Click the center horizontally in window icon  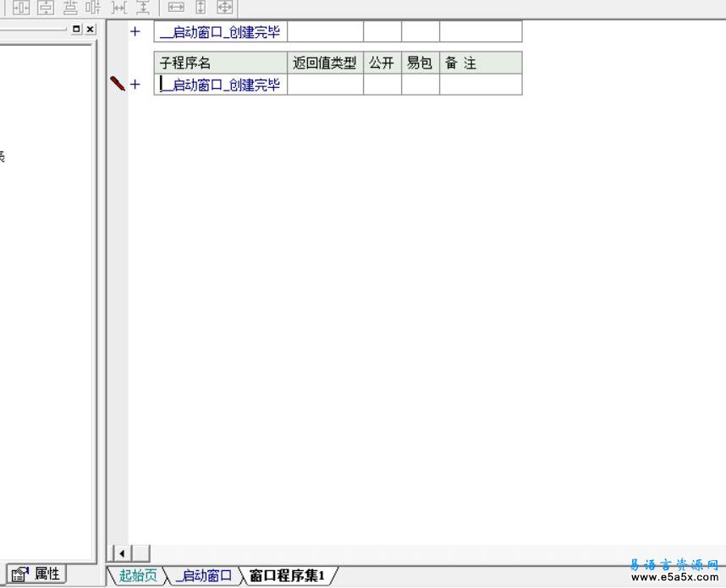click(21, 7)
